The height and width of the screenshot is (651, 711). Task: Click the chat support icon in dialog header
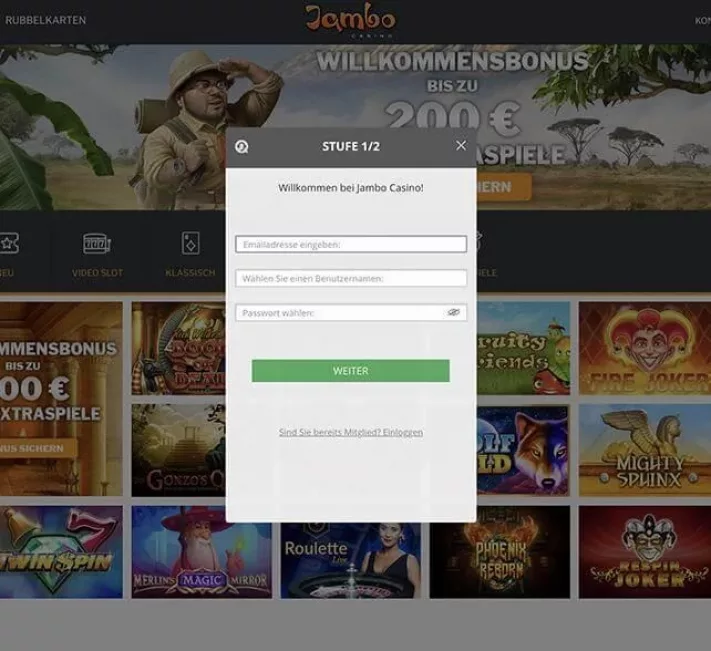[242, 146]
